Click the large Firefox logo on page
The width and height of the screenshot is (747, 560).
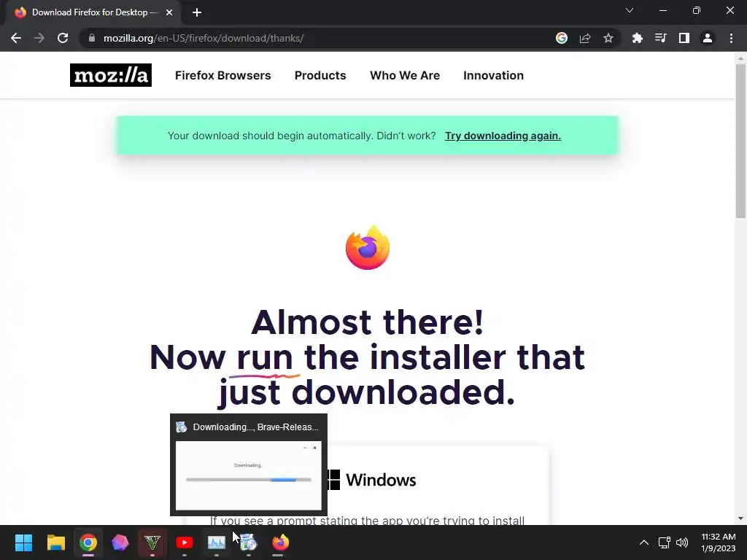click(x=368, y=248)
